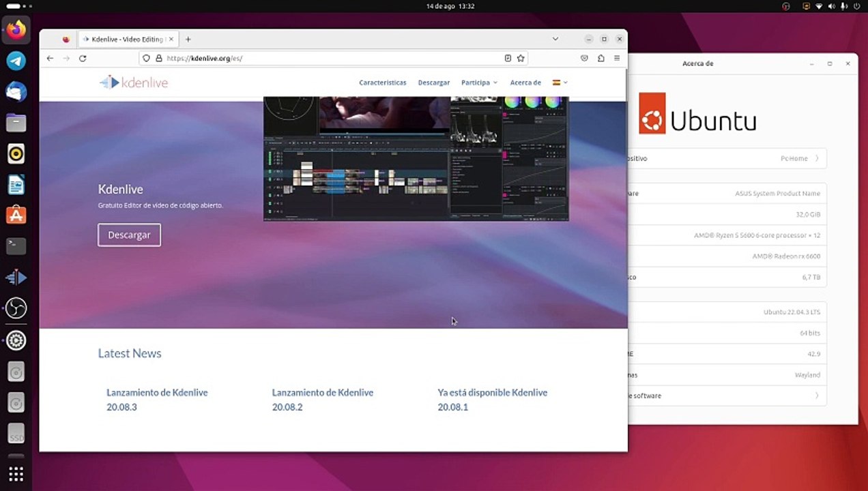Open Ubuntu Software store in the dock
This screenshot has height=491, width=868.
(x=16, y=215)
